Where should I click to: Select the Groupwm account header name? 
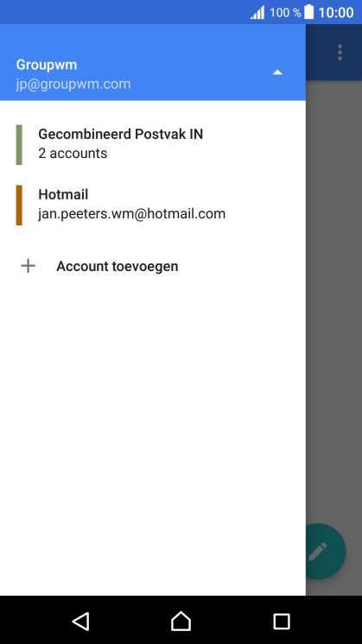(47, 65)
